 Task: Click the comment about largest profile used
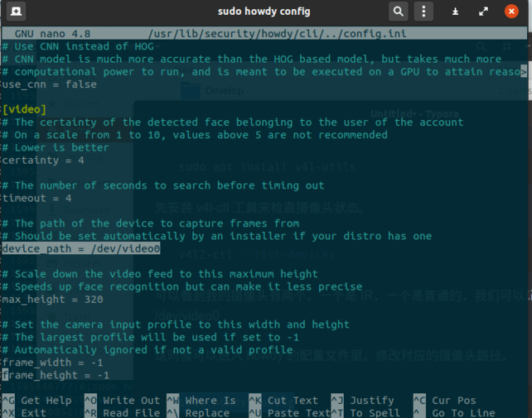pyautogui.click(x=151, y=338)
